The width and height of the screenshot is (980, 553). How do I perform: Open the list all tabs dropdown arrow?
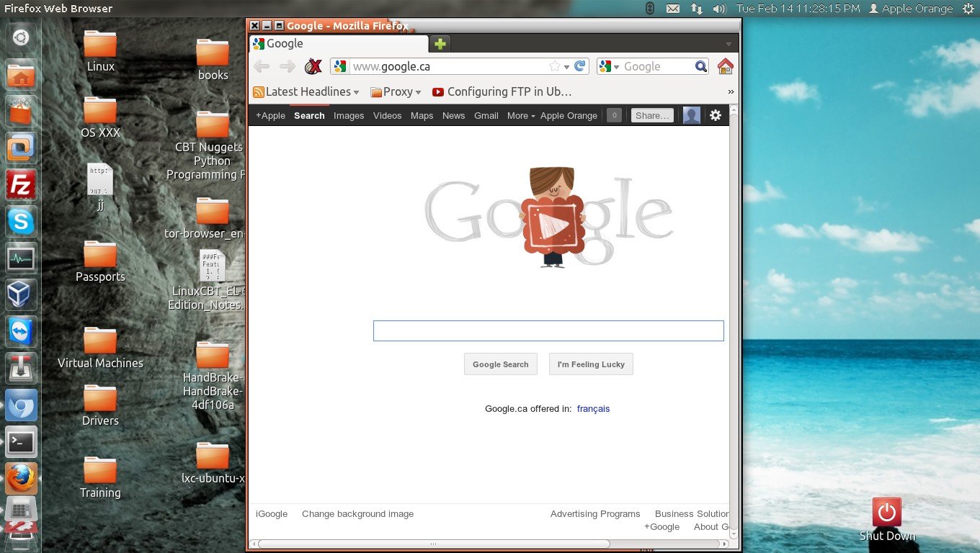point(729,44)
